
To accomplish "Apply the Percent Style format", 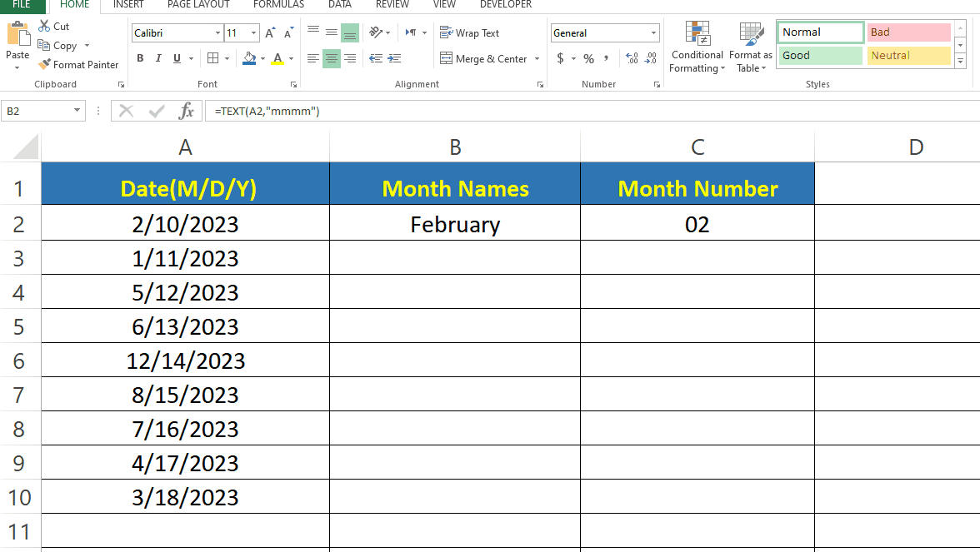I will tap(587, 58).
